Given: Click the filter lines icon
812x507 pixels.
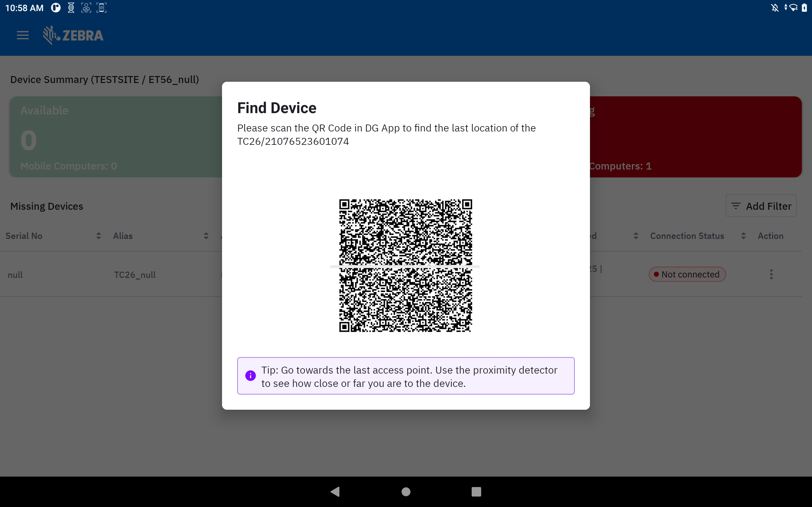Looking at the screenshot, I should pos(736,206).
